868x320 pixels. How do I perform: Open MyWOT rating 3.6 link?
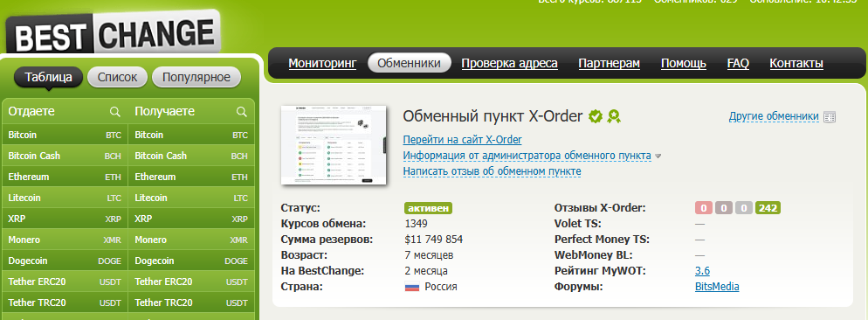click(702, 271)
